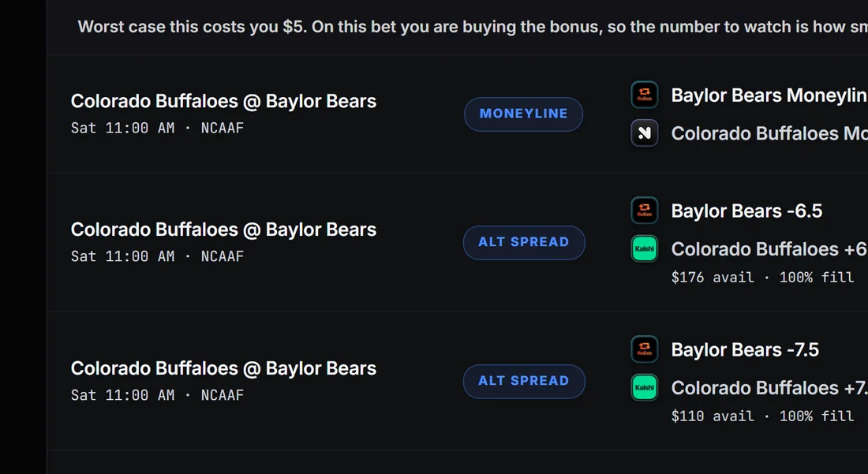Click the Novig icon beside Colorado Buffaloes moneyline
Viewport: 868px width, 474px height.
(x=645, y=132)
